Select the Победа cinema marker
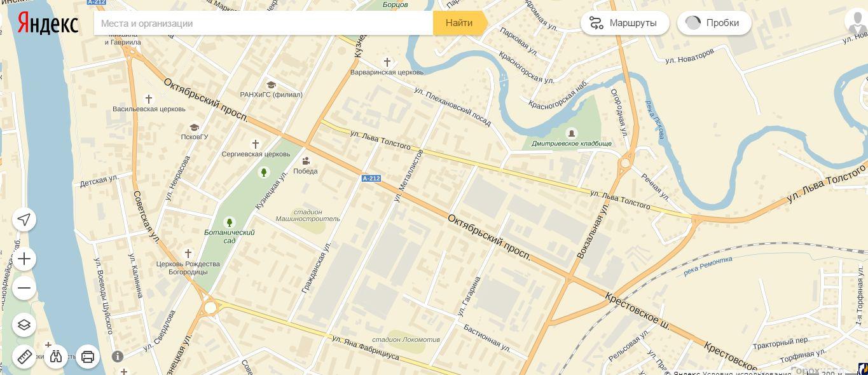Screen dimensions: 868x375 tap(306, 161)
